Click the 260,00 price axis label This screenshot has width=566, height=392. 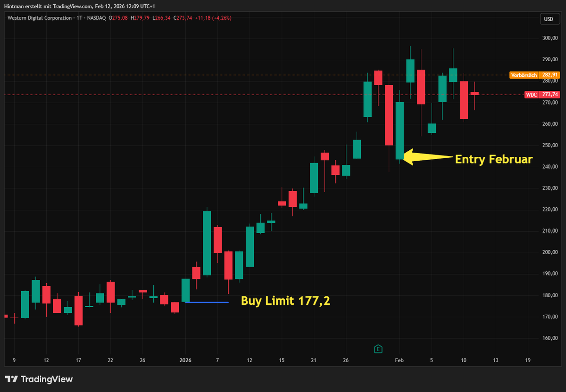point(550,124)
